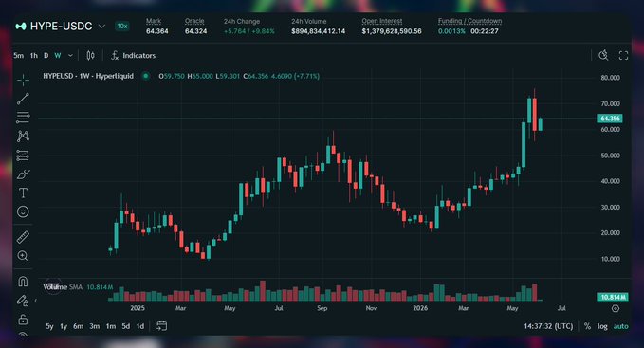This screenshot has height=348, width=644.
Task: Click the Sep time axis label
Action: pyautogui.click(x=322, y=308)
